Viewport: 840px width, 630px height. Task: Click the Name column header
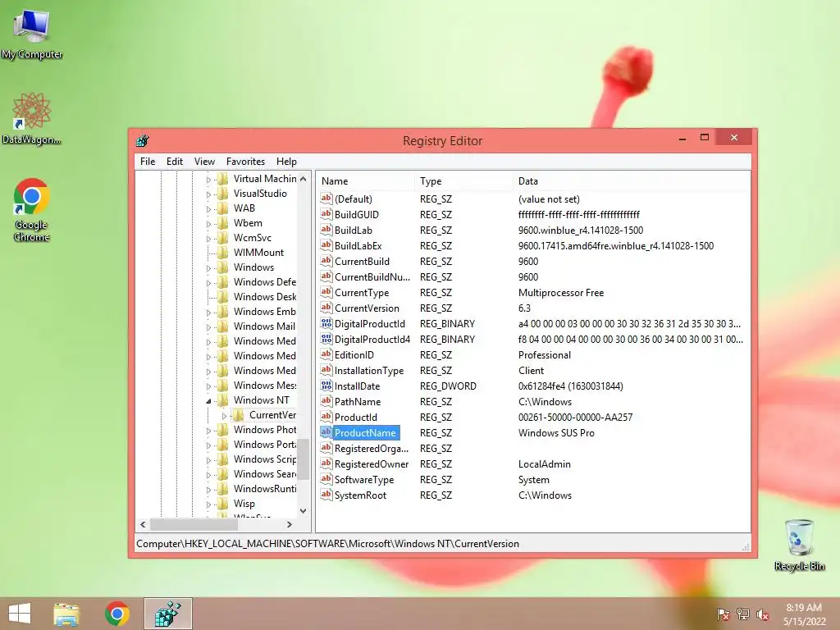click(x=365, y=181)
